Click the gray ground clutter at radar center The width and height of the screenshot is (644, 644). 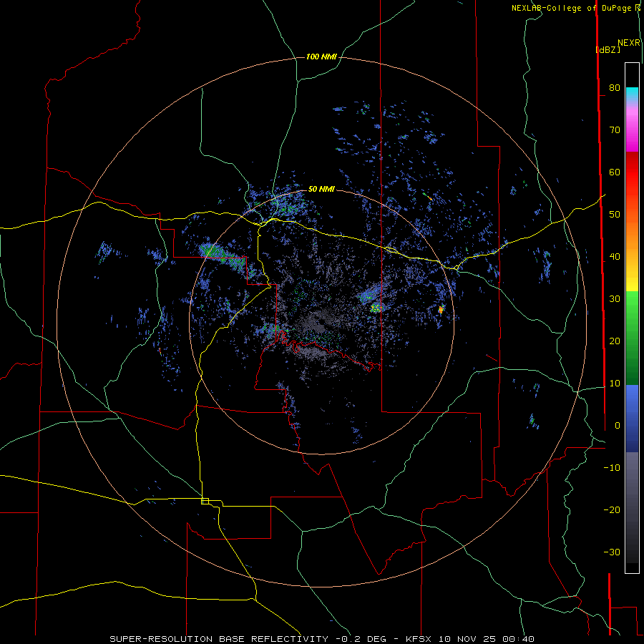[x=320, y=321]
